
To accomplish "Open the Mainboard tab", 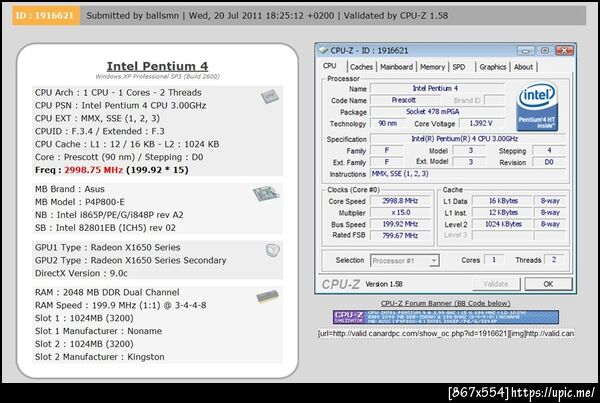I will [396, 67].
